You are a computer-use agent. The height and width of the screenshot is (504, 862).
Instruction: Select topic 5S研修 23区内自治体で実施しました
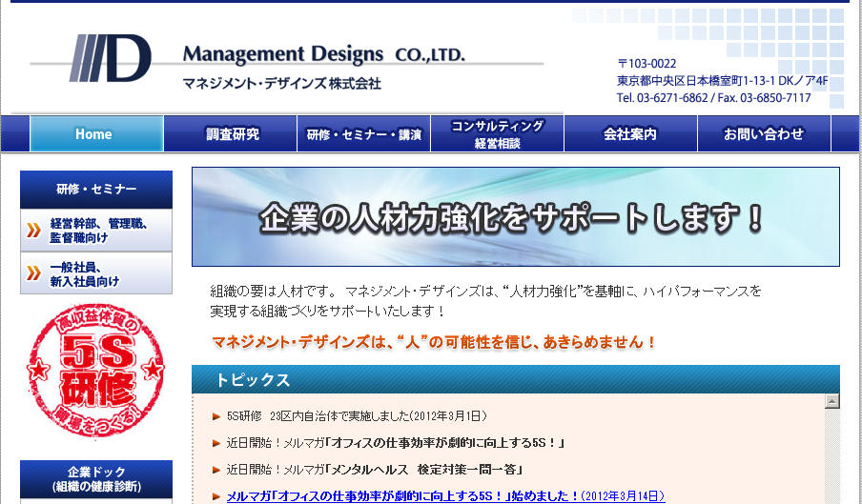pyautogui.click(x=357, y=416)
